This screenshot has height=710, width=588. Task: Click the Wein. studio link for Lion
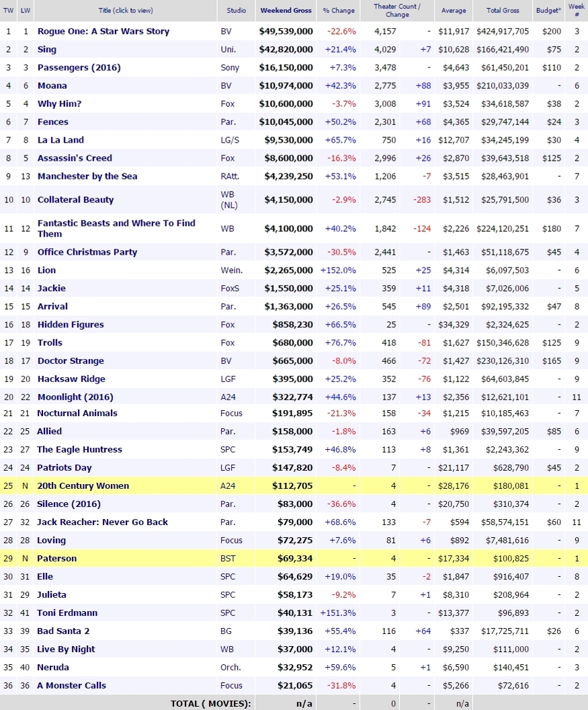[232, 270]
